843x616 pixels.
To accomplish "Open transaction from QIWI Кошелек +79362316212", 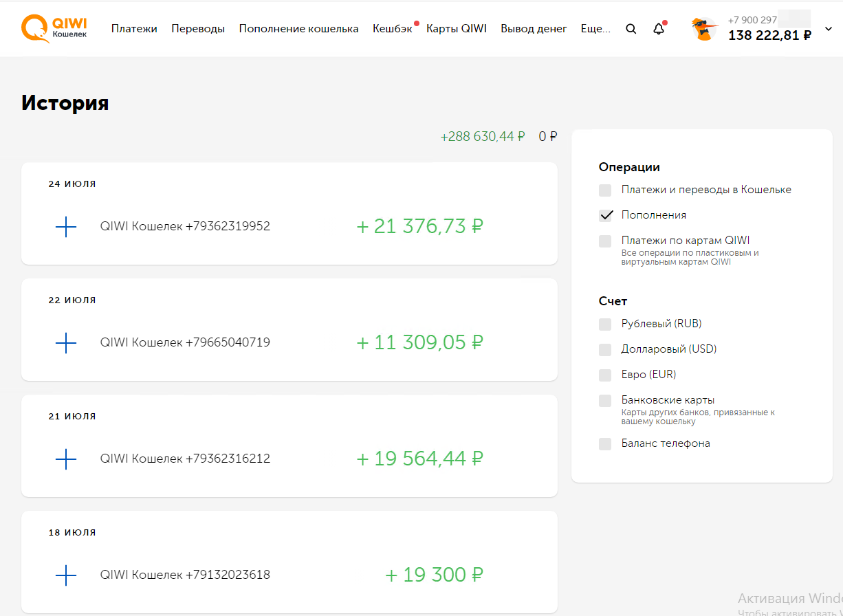I will click(289, 445).
